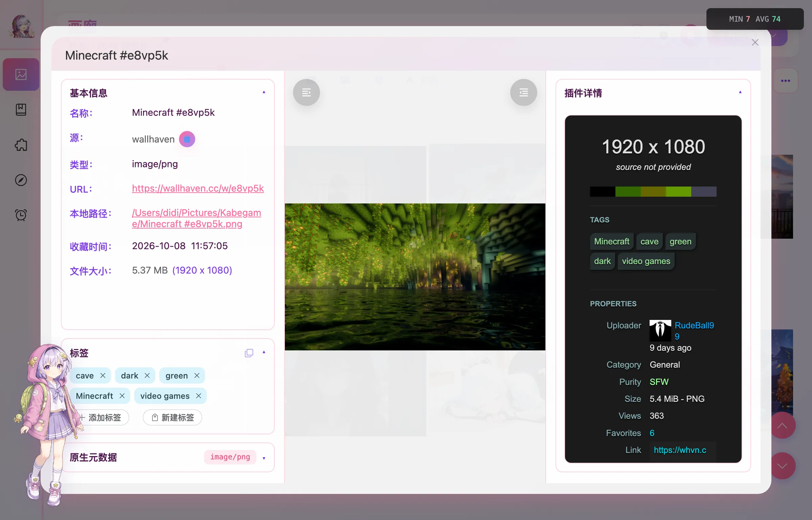
Task: Expand the 原生元数据 section
Action: [264, 458]
